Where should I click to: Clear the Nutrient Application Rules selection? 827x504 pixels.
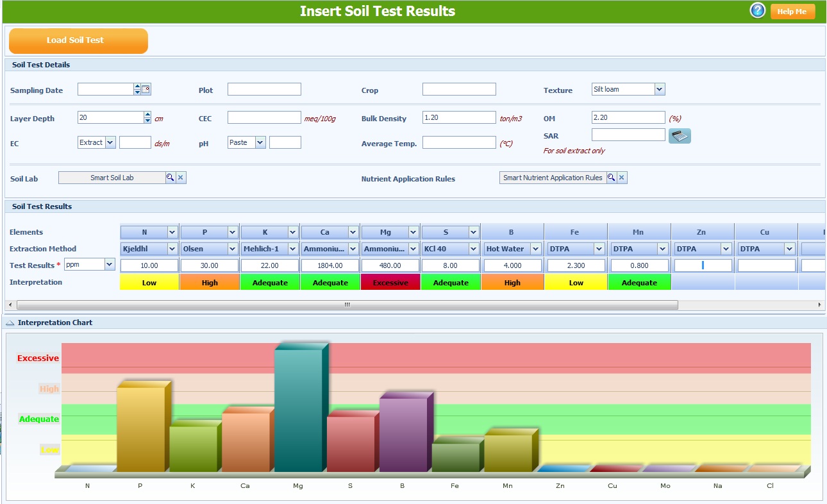tap(622, 178)
